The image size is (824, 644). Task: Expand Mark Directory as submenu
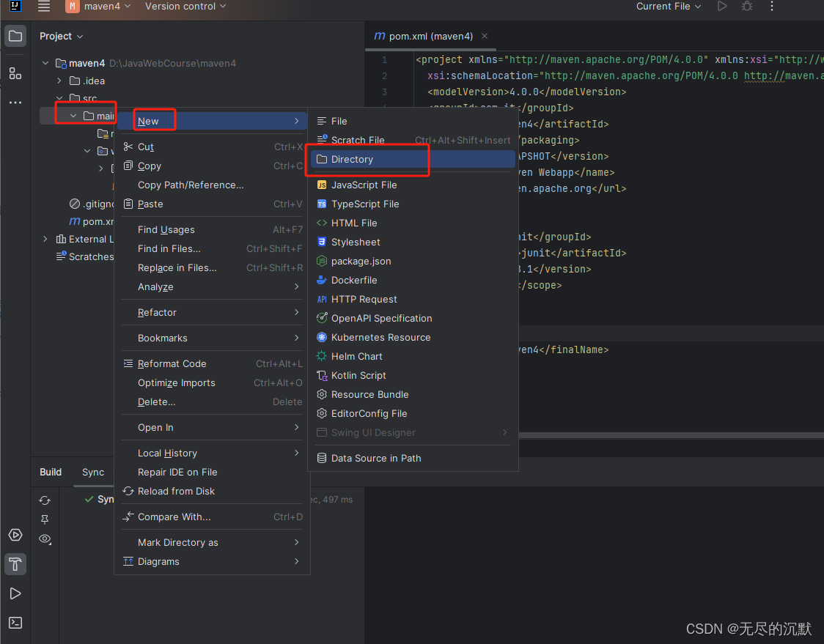pyautogui.click(x=213, y=543)
